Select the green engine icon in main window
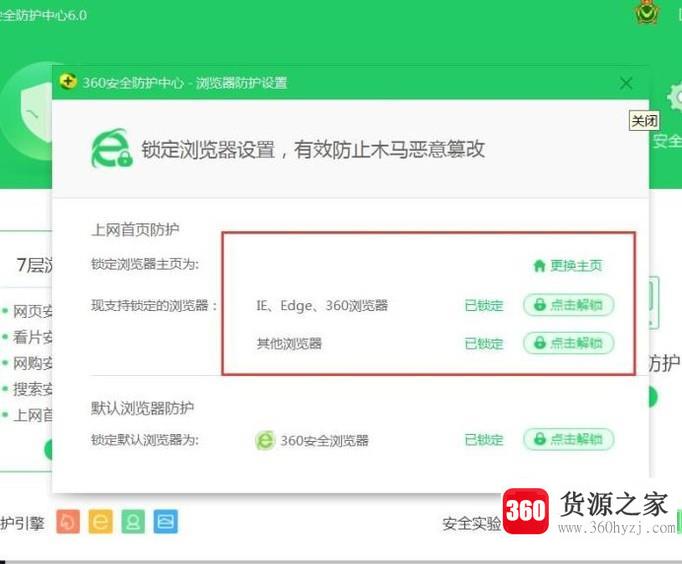 pos(133,521)
